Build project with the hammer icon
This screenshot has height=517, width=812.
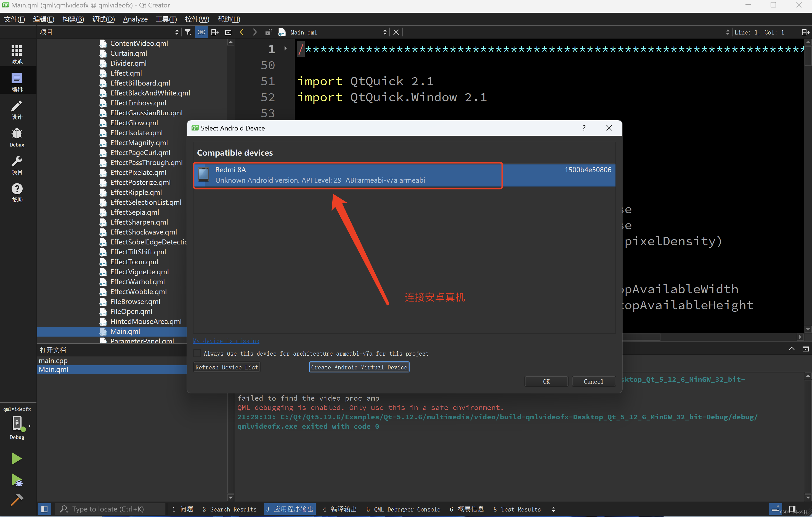(17, 500)
